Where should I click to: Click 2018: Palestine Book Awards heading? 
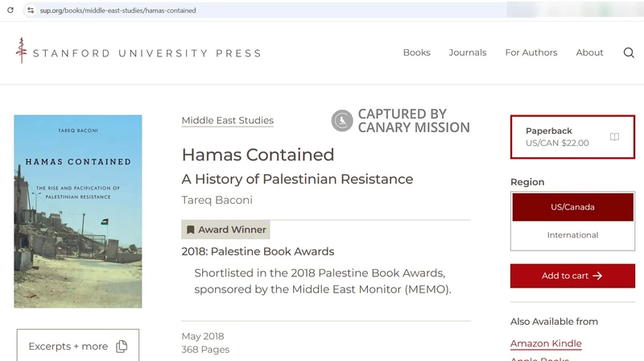click(258, 251)
